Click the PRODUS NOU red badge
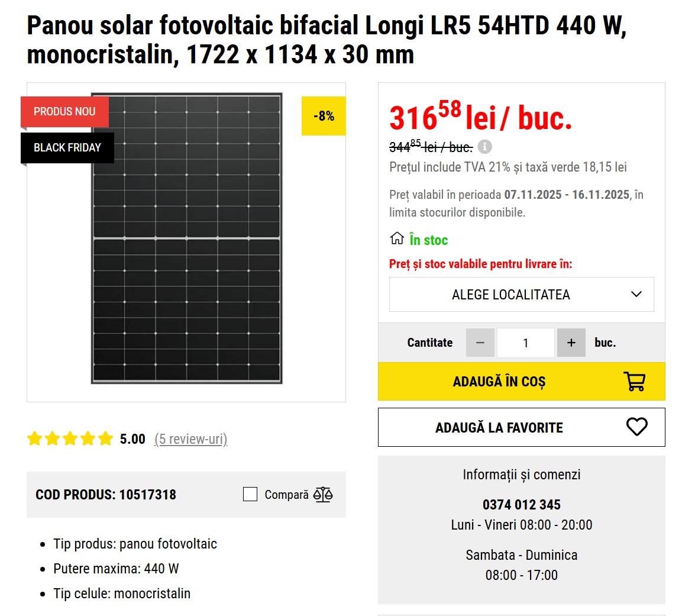 coord(64,111)
